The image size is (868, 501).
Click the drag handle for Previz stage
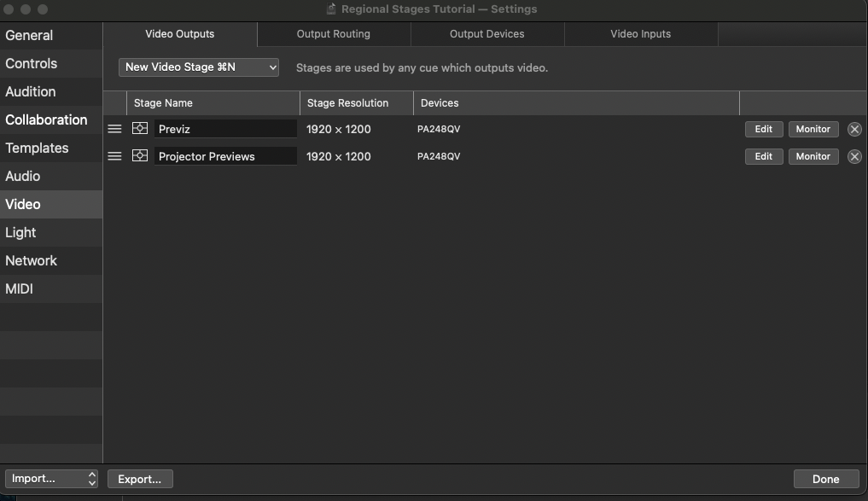tap(114, 130)
